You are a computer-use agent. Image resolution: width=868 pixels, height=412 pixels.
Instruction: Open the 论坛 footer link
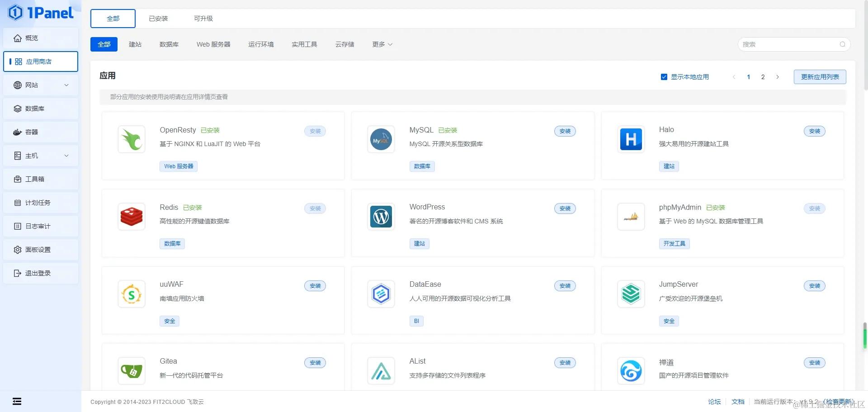pyautogui.click(x=714, y=402)
